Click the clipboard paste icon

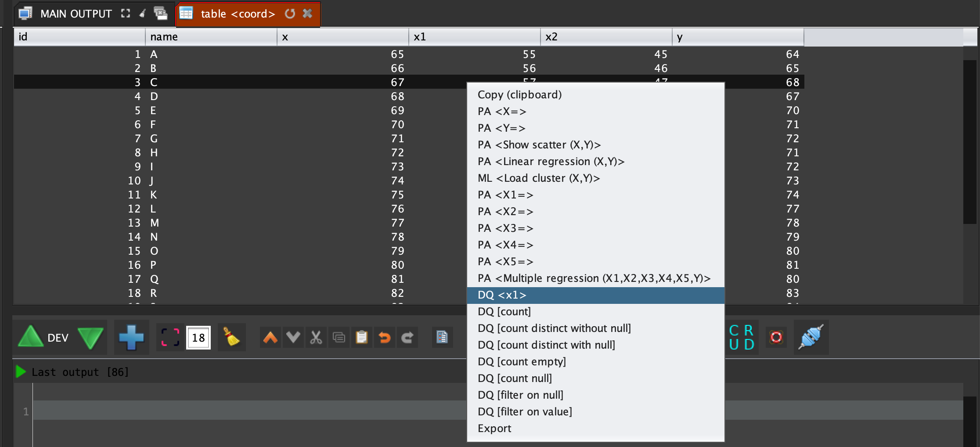(x=361, y=337)
